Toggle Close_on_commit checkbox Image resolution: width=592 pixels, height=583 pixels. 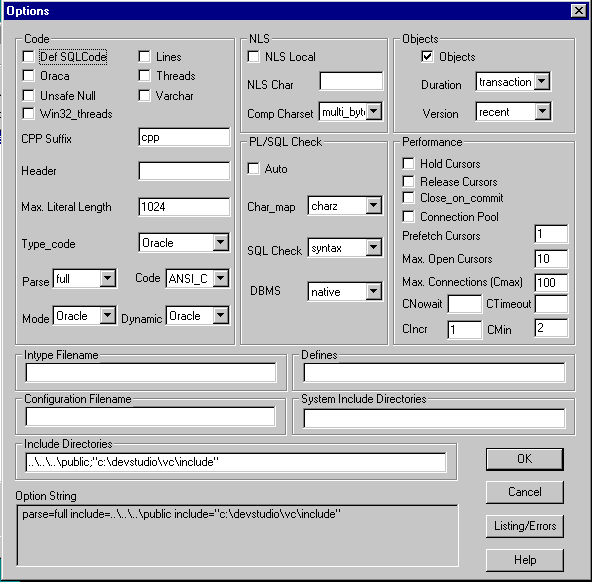(x=408, y=197)
